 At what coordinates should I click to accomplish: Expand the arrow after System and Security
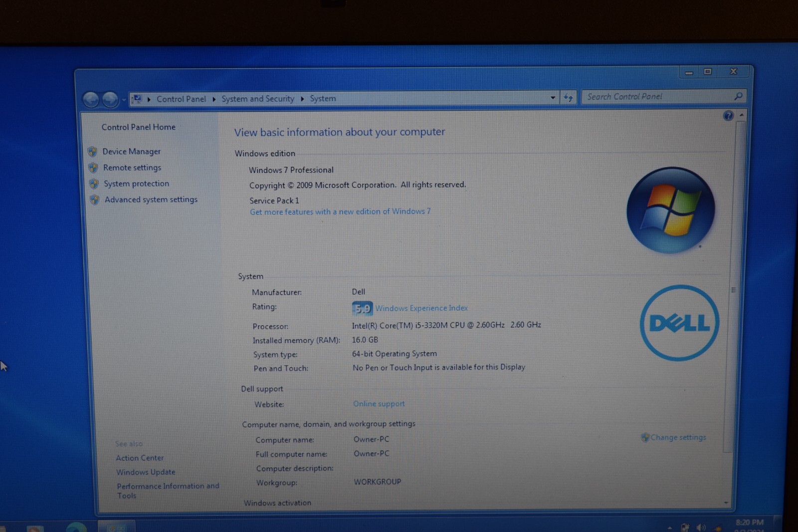(302, 99)
